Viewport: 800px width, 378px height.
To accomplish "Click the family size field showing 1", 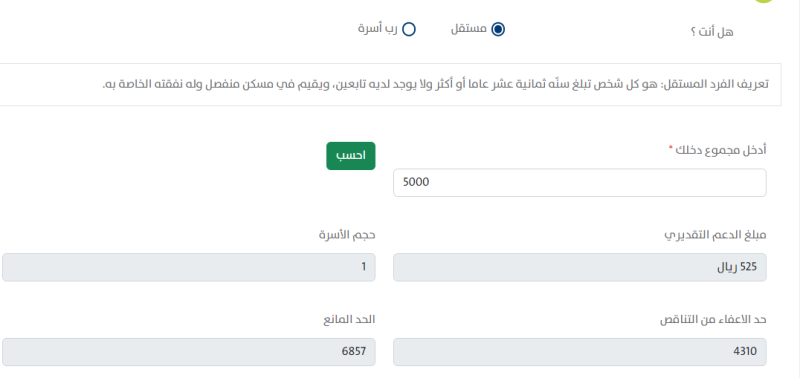I will click(189, 267).
